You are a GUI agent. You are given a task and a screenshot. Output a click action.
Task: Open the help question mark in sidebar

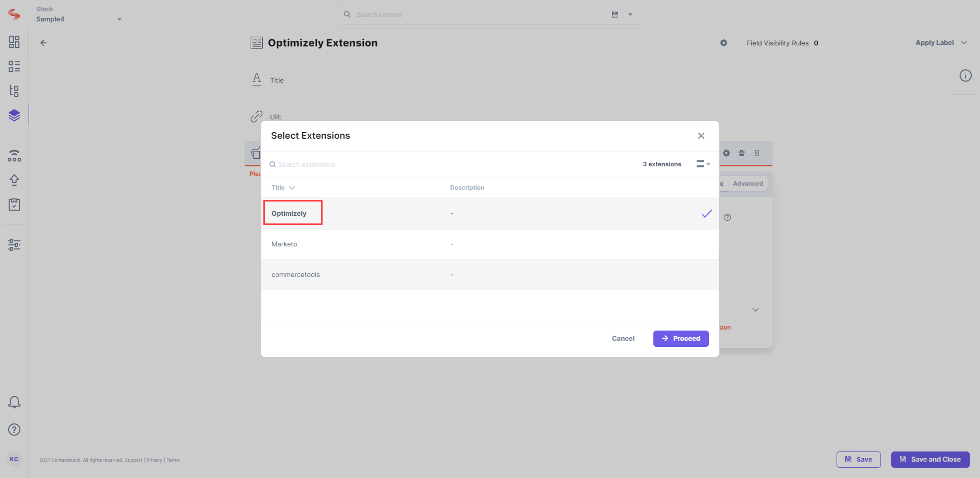(x=14, y=429)
